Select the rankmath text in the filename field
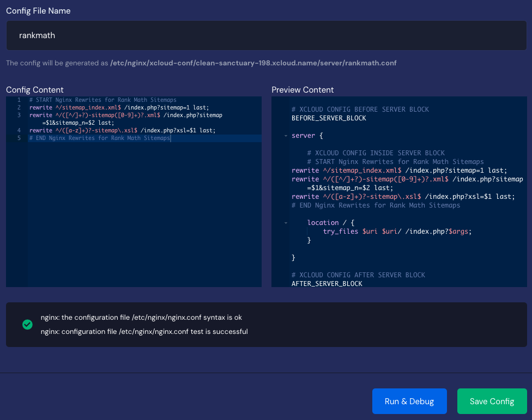The height and width of the screenshot is (420, 532). [37, 35]
